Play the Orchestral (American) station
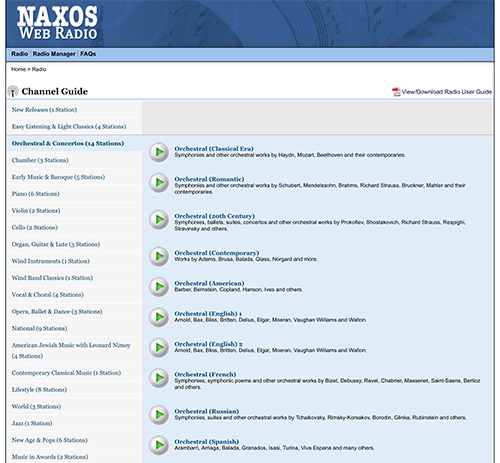The image size is (500, 463). point(159,287)
